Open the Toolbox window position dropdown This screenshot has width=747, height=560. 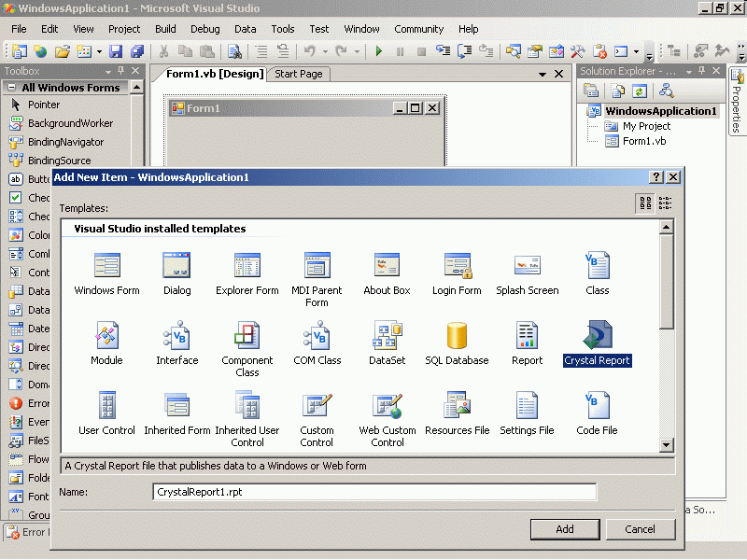pos(107,71)
